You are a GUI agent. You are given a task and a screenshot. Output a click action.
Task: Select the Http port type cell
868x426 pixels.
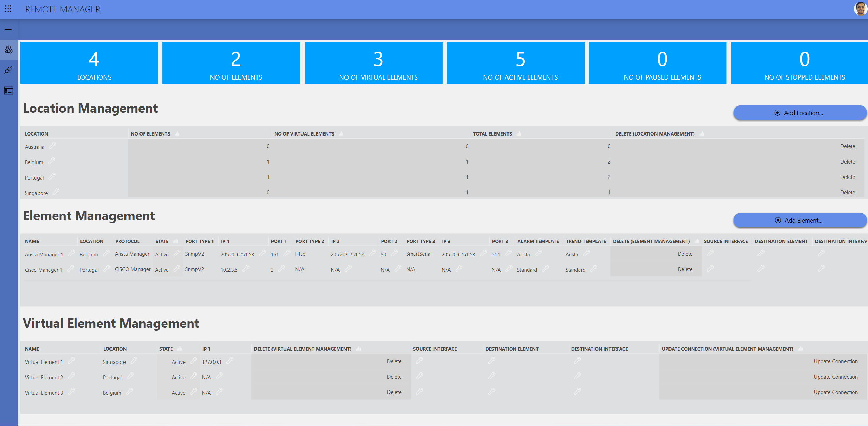click(x=300, y=254)
